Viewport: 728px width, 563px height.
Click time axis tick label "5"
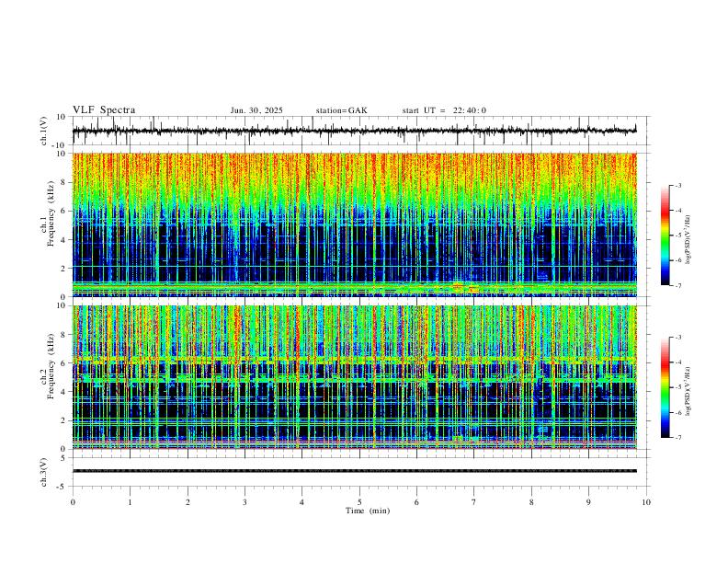coord(359,502)
